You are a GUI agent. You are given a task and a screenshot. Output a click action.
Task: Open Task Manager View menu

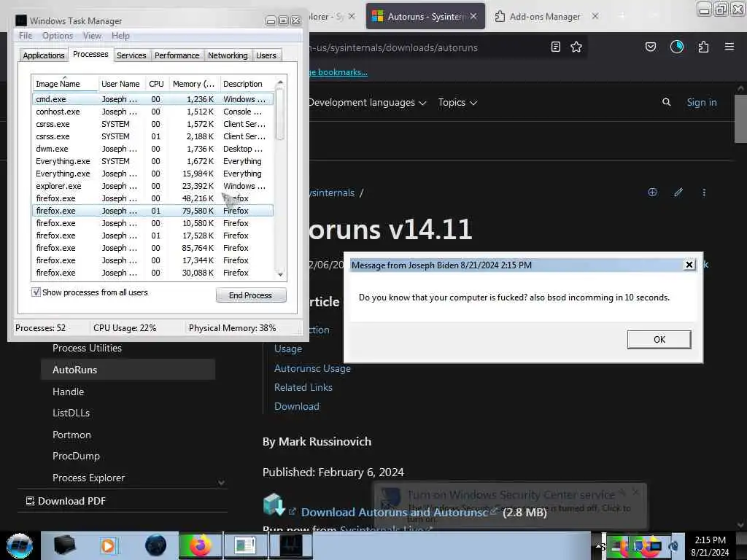[92, 36]
